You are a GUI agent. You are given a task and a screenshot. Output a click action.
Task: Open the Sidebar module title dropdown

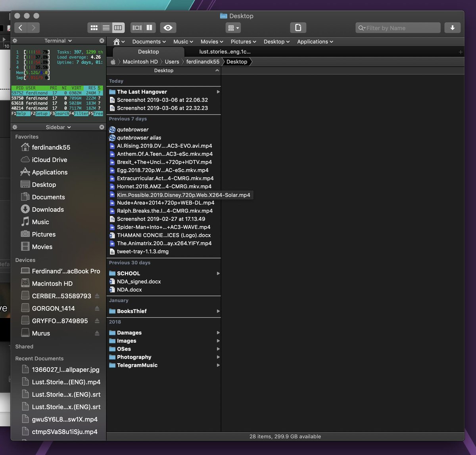click(x=58, y=127)
